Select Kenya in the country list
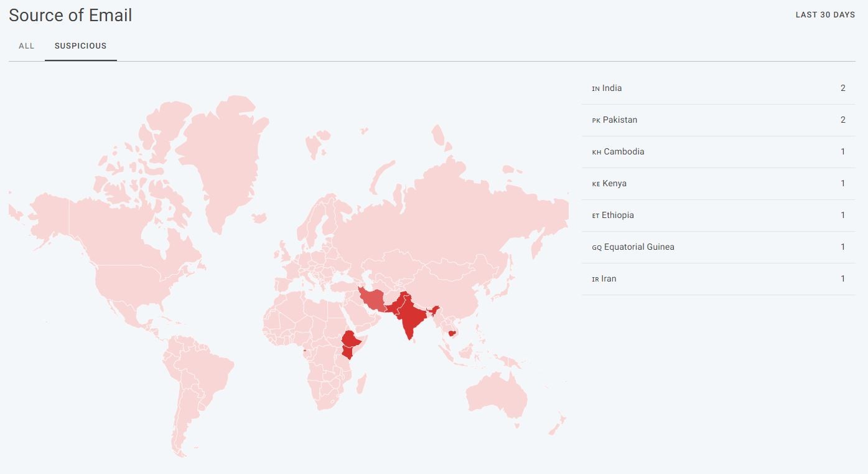Viewport: 868px width, 474px height. click(x=615, y=184)
